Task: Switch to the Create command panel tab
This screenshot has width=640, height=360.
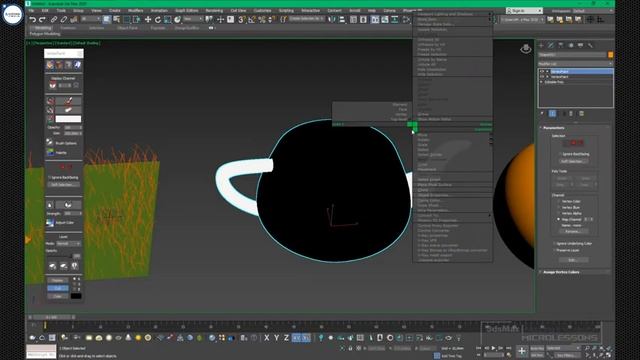Action: 541,45
